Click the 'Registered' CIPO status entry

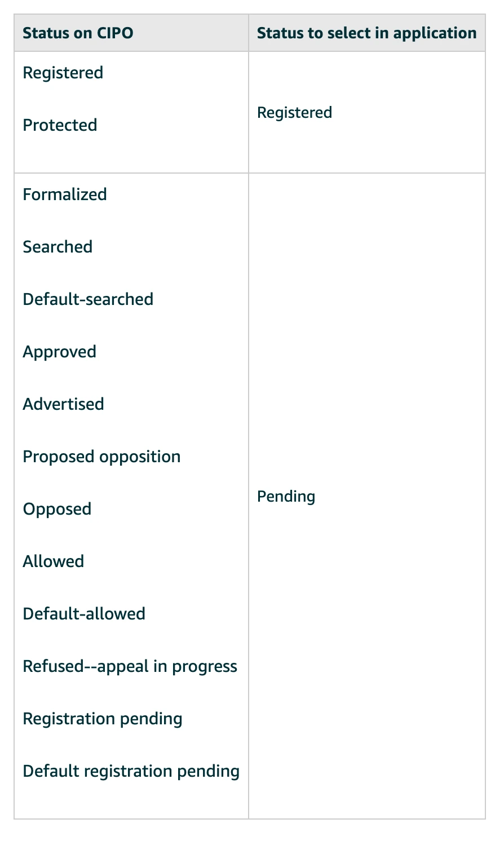point(63,73)
